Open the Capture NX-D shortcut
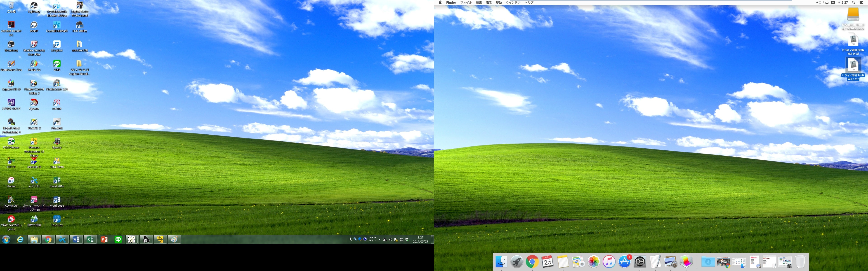Image resolution: width=868 pixels, height=271 pixels. (x=11, y=85)
